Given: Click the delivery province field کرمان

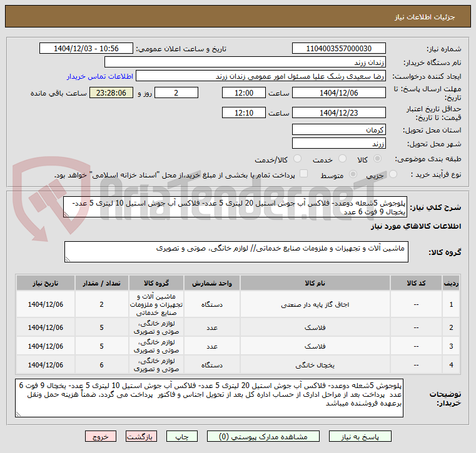Looking at the screenshot, I should click(x=339, y=130).
